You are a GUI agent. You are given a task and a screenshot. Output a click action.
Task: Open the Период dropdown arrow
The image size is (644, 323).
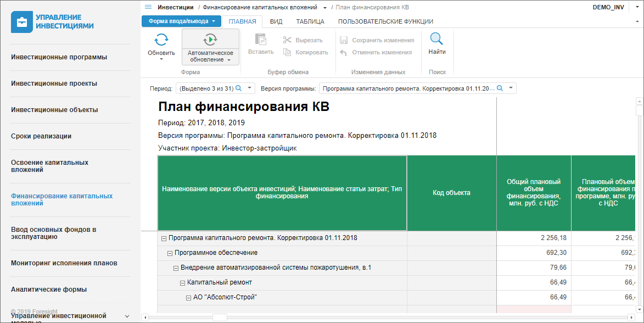(249, 88)
